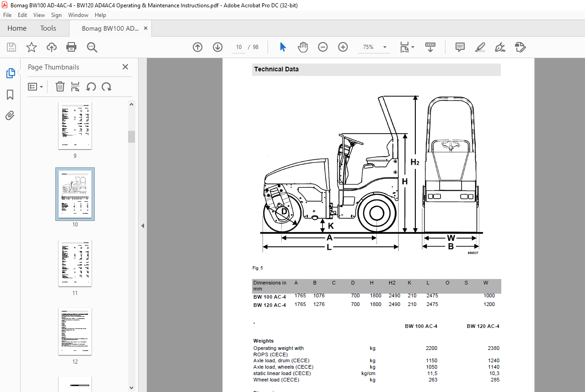Select the highlight text pen tool

(480, 47)
